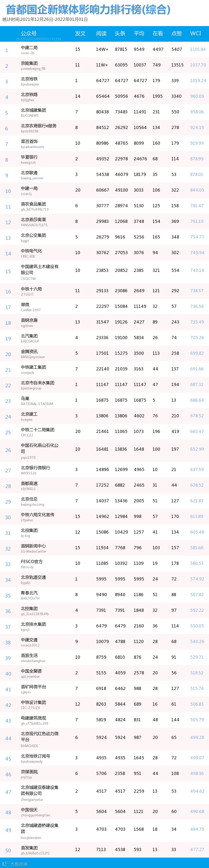Select the 中铁电气化 account name

31,251
